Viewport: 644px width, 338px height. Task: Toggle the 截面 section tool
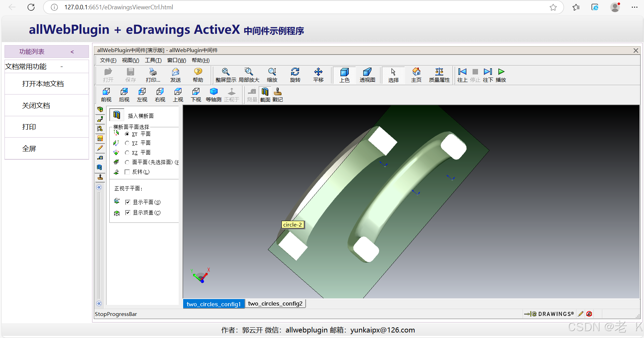tap(265, 95)
